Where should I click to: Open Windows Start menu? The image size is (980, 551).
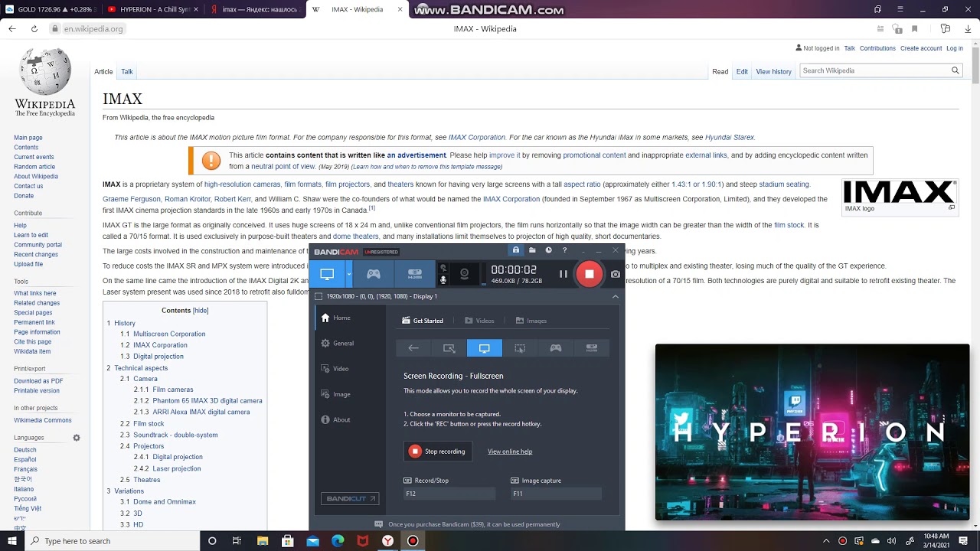[12, 541]
